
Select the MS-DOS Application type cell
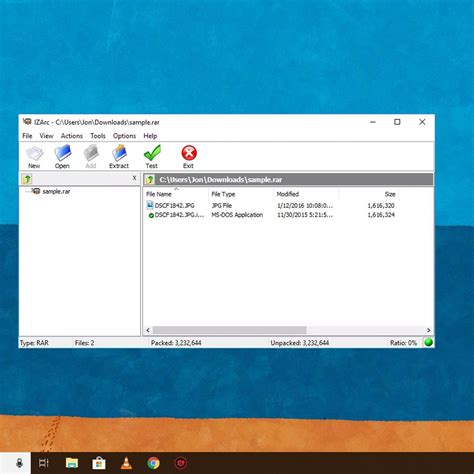(237, 215)
